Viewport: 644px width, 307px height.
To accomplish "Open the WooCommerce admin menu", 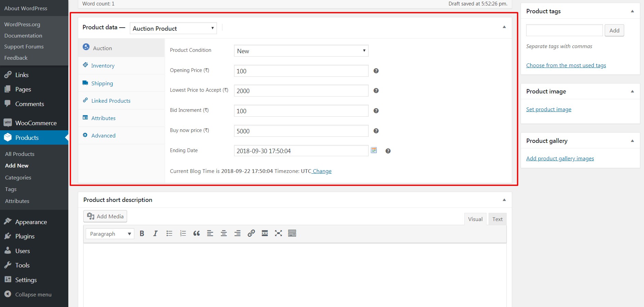I will [34, 123].
